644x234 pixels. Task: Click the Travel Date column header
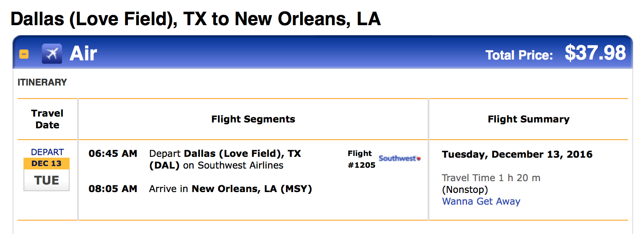click(x=47, y=119)
